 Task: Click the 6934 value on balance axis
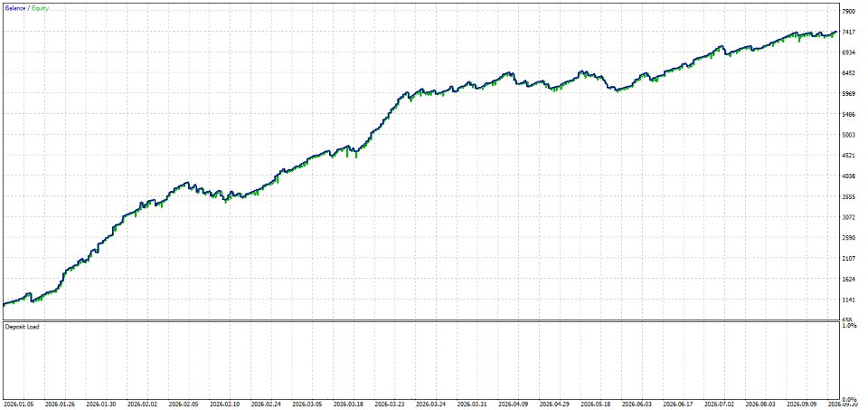click(848, 52)
